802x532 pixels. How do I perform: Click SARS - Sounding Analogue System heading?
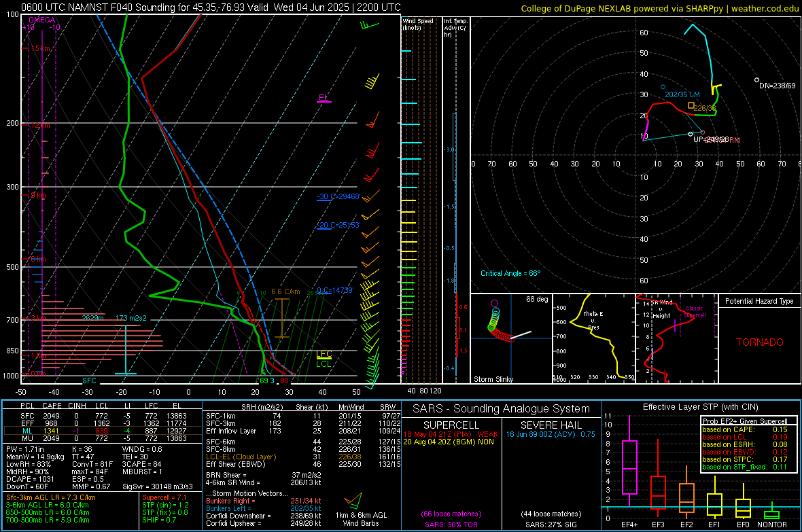tap(502, 409)
